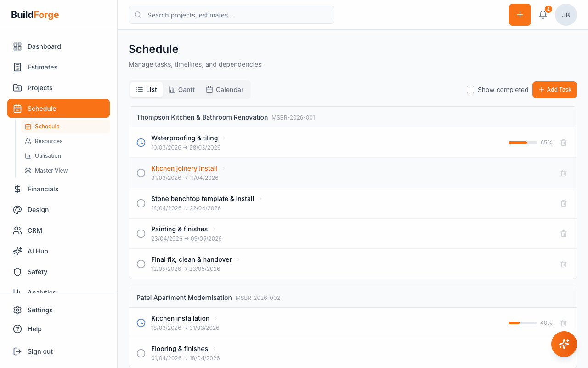The image size is (588, 368).
Task: Click the AI Hub sparkle icon
Action: pyautogui.click(x=17, y=251)
